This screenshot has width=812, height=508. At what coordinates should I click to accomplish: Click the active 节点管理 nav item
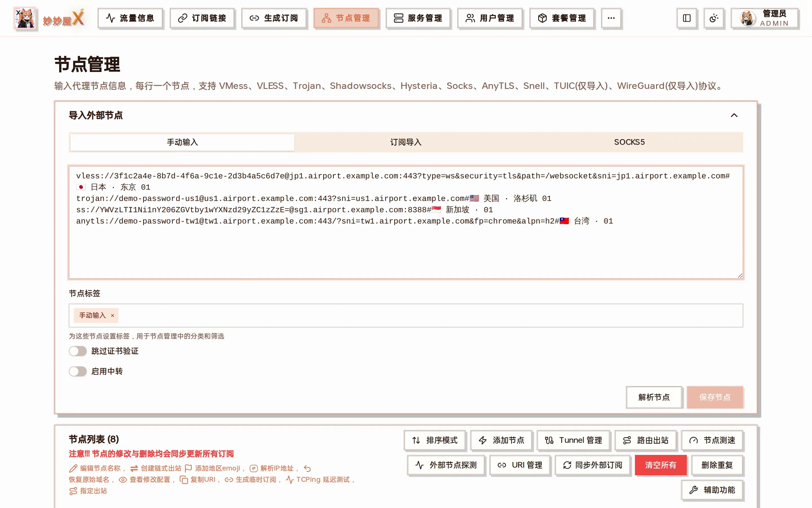[x=346, y=18]
